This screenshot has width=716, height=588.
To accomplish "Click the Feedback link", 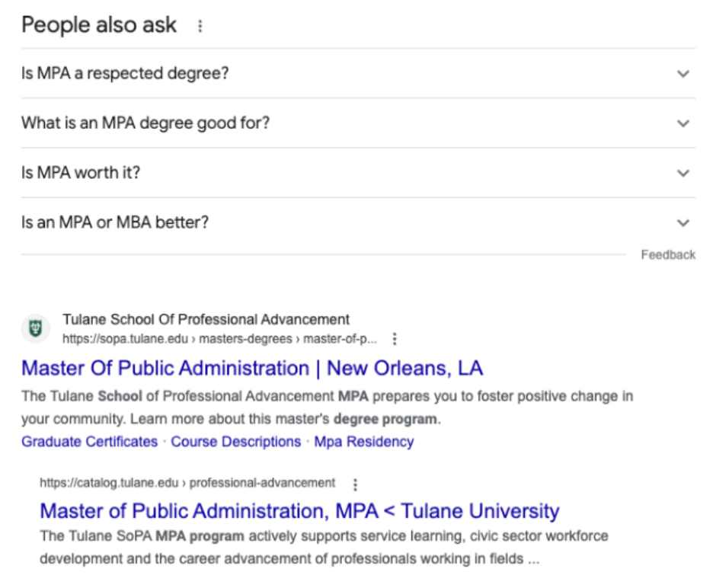I will click(x=668, y=254).
